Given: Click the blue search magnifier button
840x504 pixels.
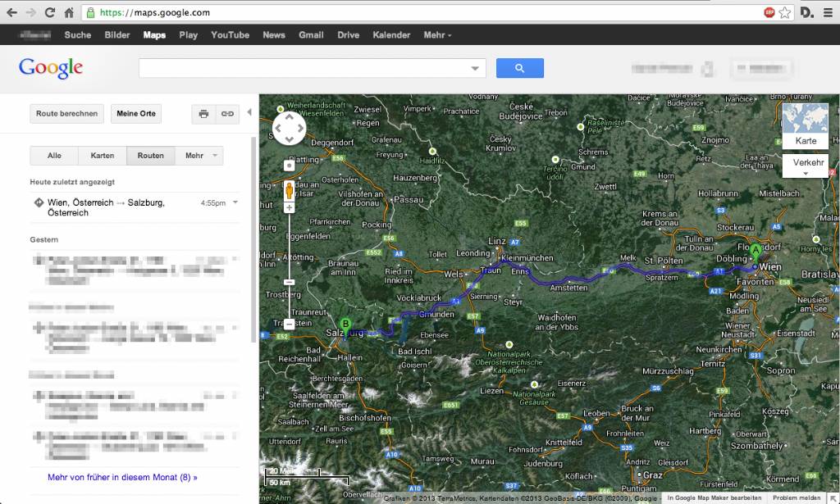Looking at the screenshot, I should click(x=519, y=69).
